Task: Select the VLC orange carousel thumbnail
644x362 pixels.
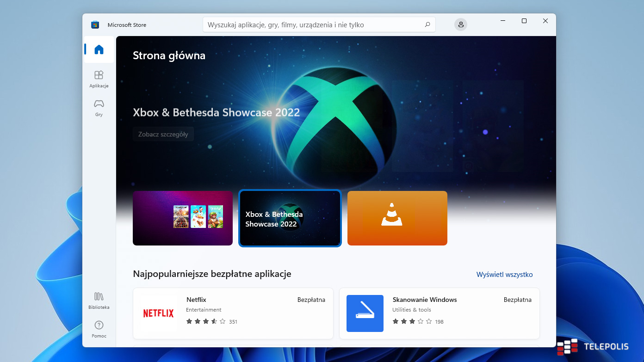Action: tap(397, 218)
